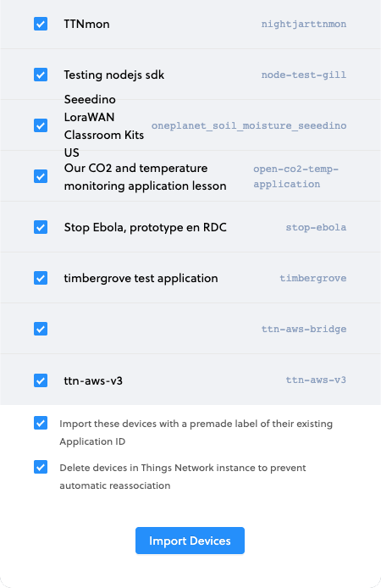The width and height of the screenshot is (381, 588).
Task: Uncheck the TTNmon application checkbox
Action: point(41,24)
